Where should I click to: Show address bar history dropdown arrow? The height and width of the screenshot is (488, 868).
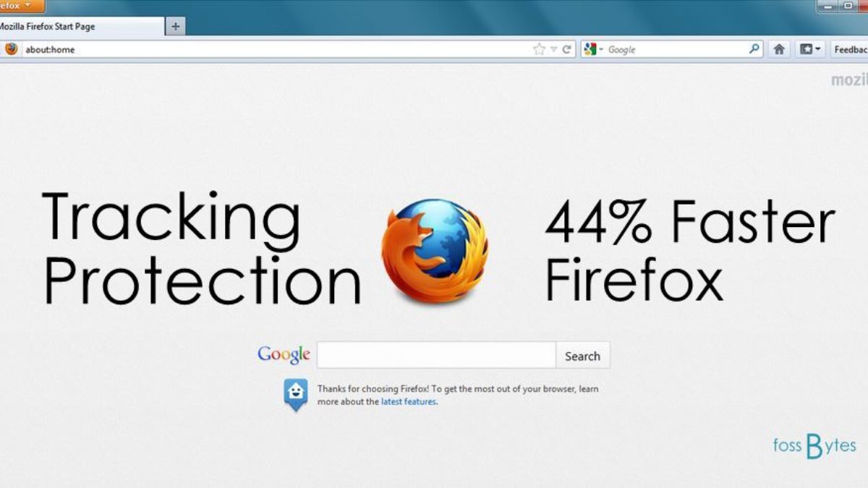pos(554,49)
